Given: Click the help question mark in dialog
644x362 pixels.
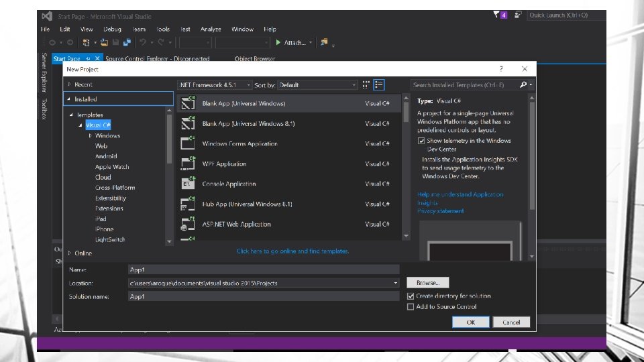Looking at the screenshot, I should (501, 68).
